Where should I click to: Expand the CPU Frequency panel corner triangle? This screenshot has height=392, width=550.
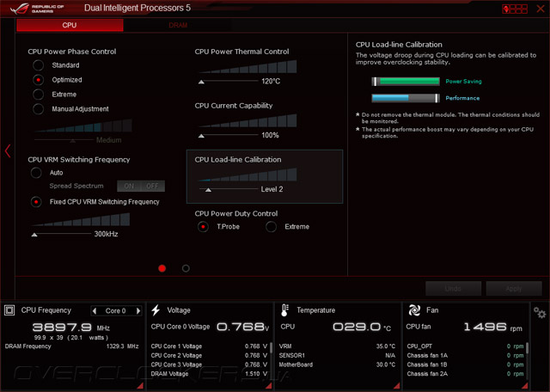[139, 386]
